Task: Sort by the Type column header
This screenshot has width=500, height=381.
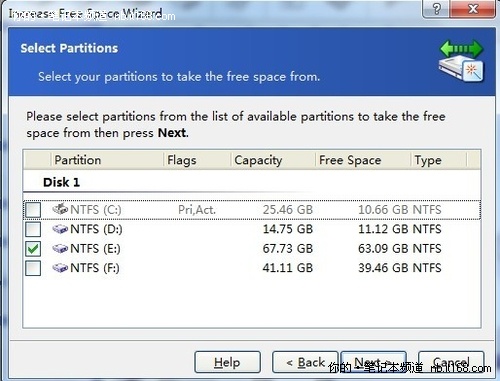Action: click(439, 160)
